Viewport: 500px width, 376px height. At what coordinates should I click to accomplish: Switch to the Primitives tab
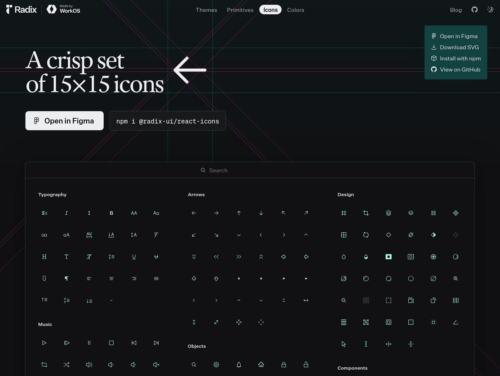pyautogui.click(x=240, y=10)
